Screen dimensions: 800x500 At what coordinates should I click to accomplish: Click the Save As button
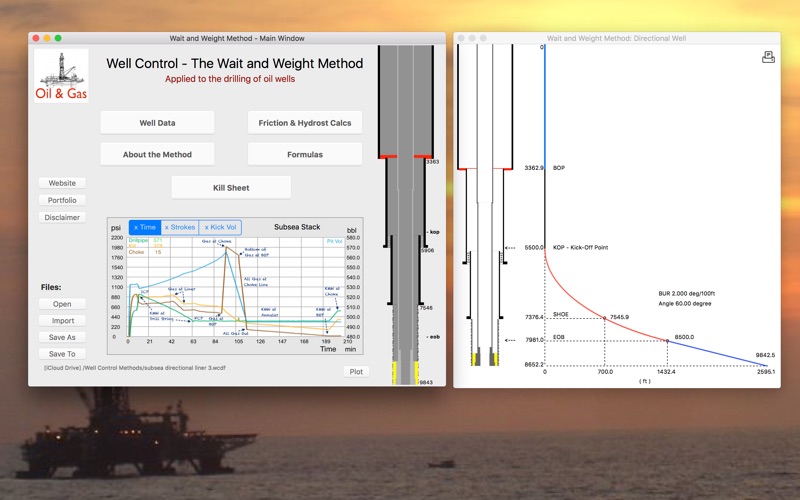[62, 337]
